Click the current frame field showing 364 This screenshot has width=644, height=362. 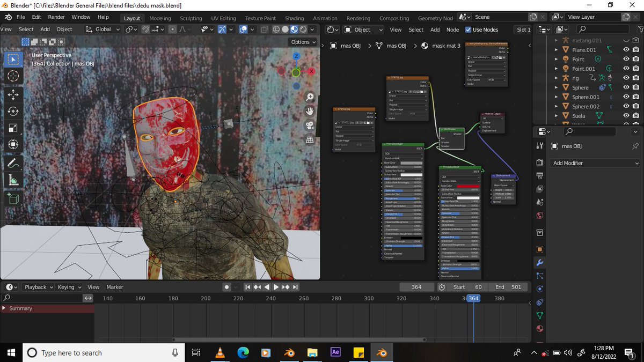[x=416, y=287]
